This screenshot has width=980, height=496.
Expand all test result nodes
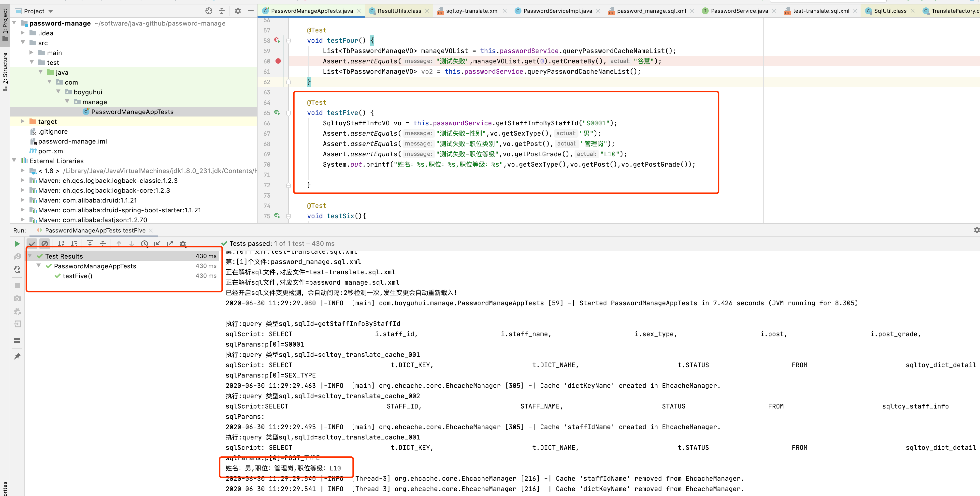pyautogui.click(x=90, y=244)
